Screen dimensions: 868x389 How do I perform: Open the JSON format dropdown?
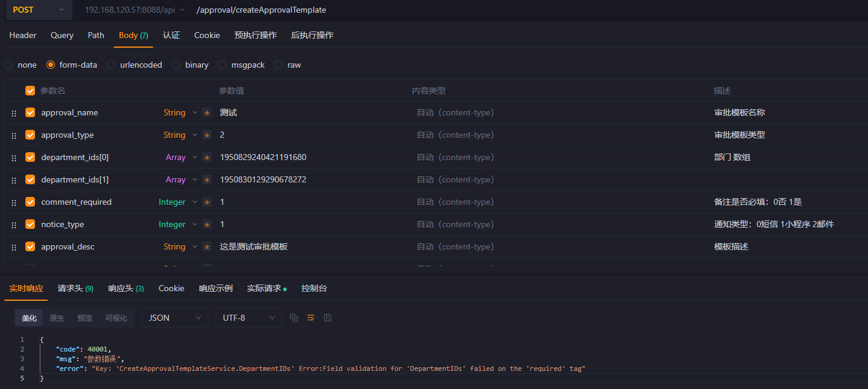tap(175, 318)
